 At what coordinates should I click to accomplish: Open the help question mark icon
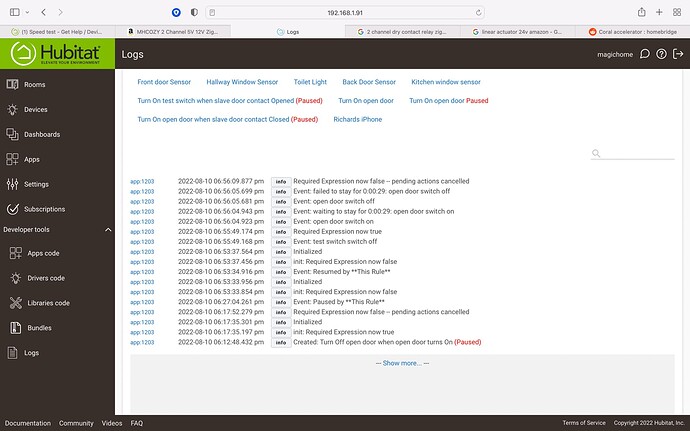point(661,54)
